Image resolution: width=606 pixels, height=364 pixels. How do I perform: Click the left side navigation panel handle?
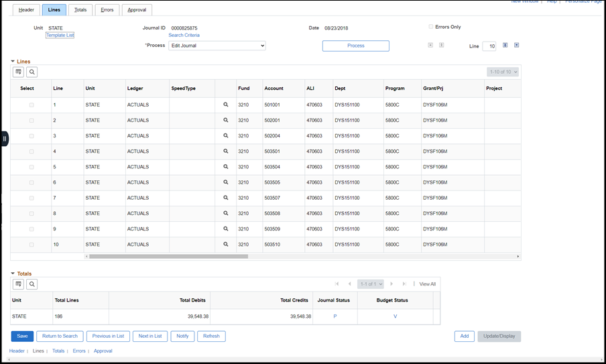tap(4, 139)
